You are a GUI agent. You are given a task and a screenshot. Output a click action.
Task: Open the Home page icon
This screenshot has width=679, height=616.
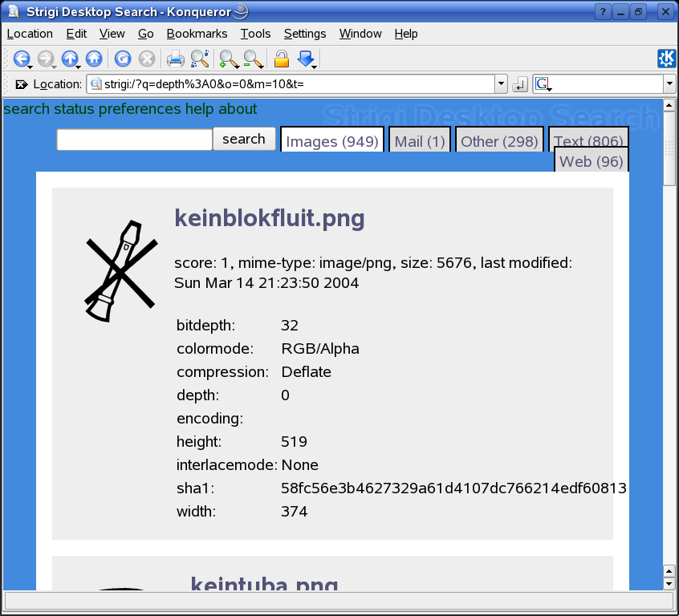tap(94, 59)
